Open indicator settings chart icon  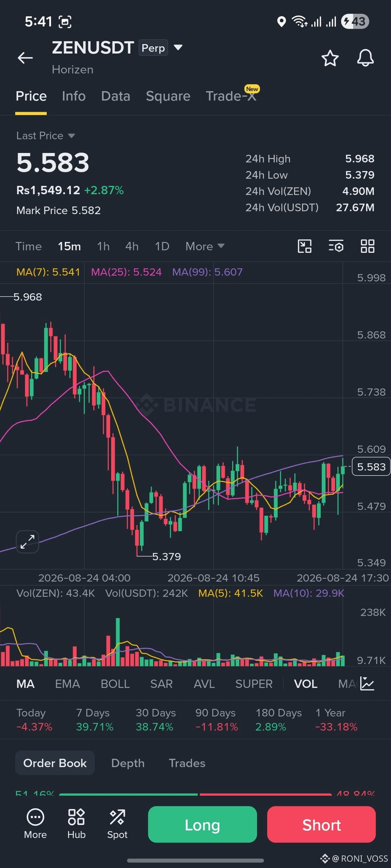[367, 684]
